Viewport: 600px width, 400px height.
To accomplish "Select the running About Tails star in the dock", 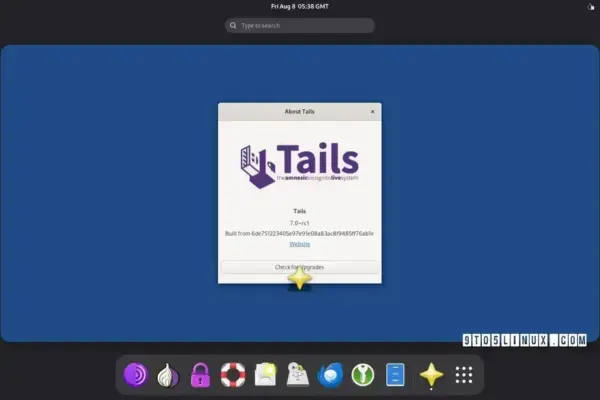I will 431,375.
